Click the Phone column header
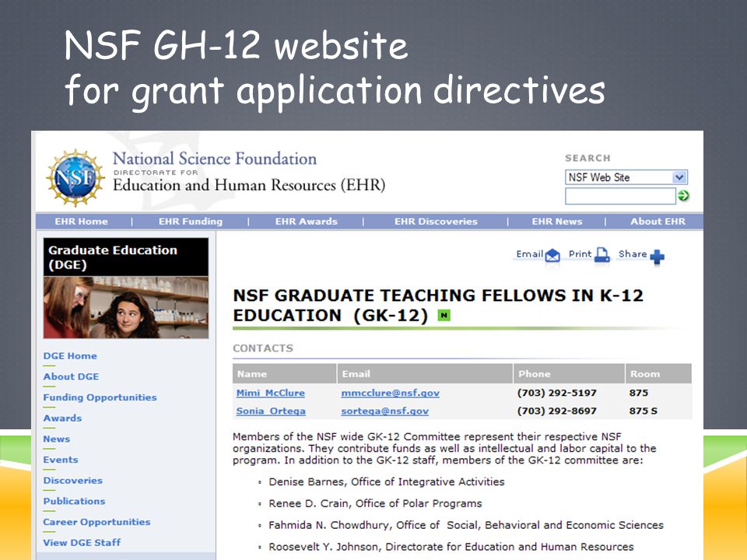This screenshot has height=560, width=747. click(570, 374)
